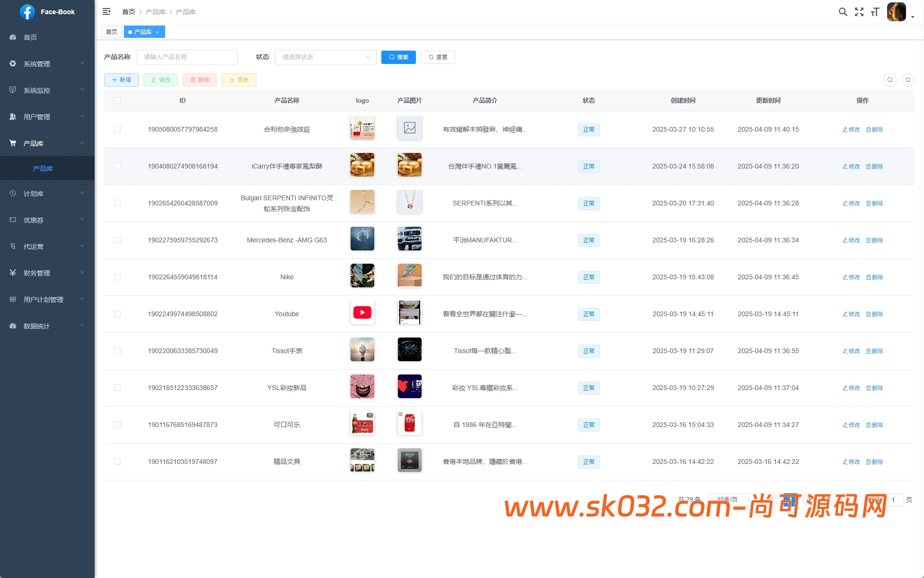Open the user avatar dropdown menu
Image resolution: width=924 pixels, height=578 pixels.
[x=896, y=12]
